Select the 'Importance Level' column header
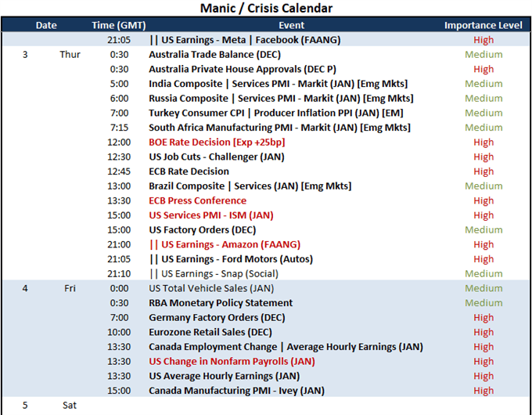The image size is (532, 415). click(483, 25)
